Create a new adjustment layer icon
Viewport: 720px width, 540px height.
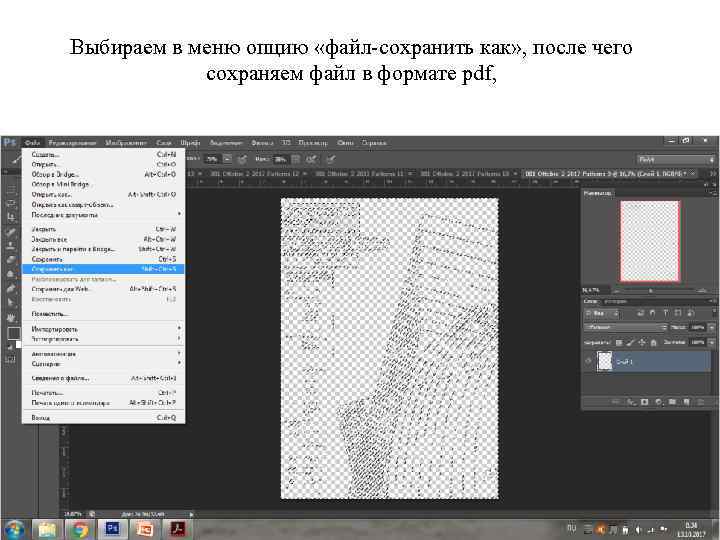tap(658, 402)
